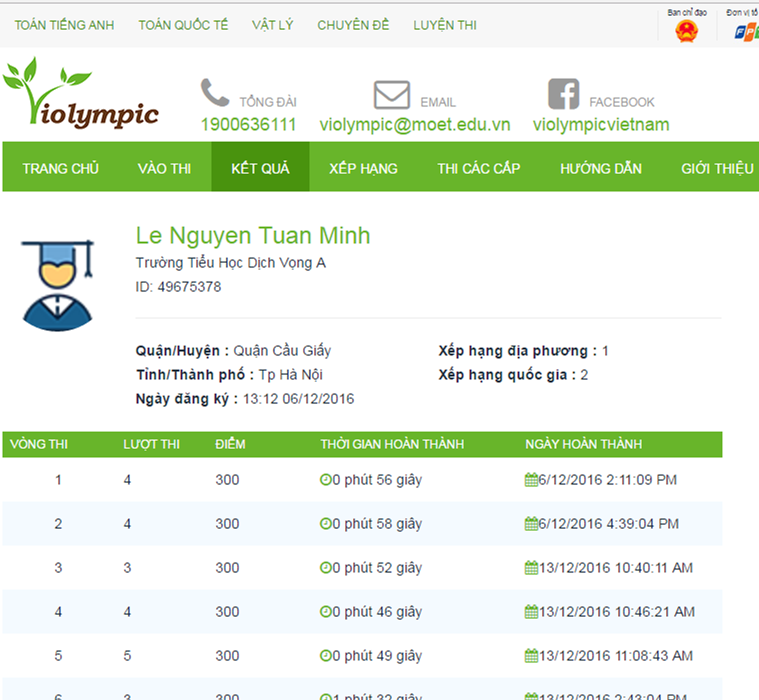759x700 pixels.
Task: Click the student name Le Nguyen Tuan Minh
Action: (x=253, y=235)
